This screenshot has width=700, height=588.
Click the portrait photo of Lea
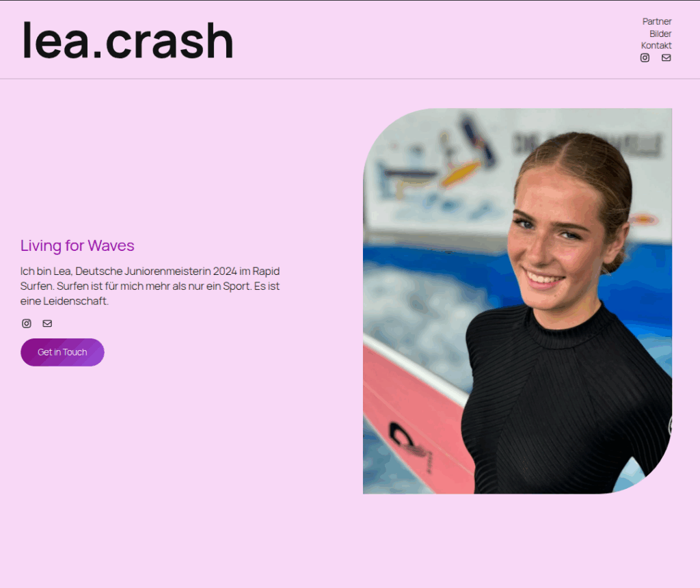[x=517, y=301]
